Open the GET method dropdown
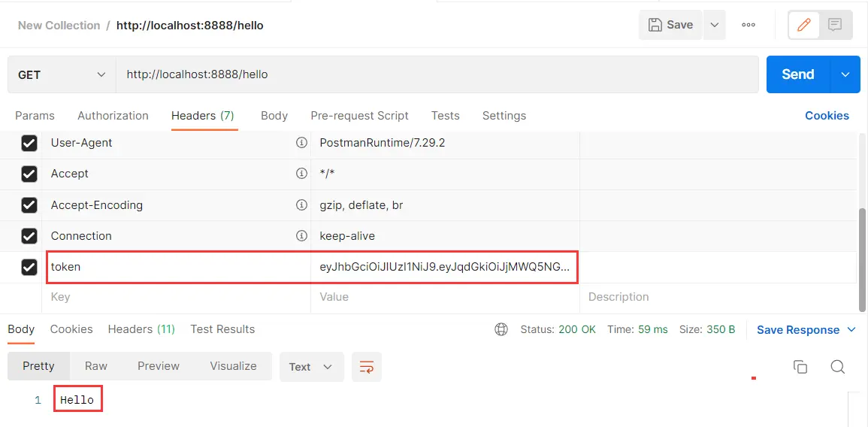Viewport: 868px width, 427px height. tap(62, 74)
